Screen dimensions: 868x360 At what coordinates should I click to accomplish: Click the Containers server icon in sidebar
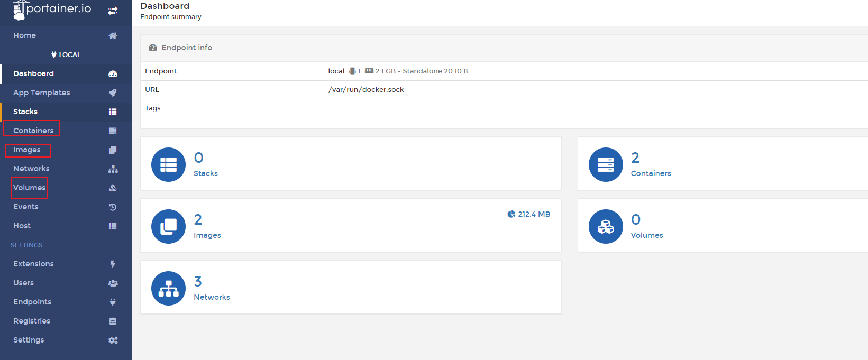tap(113, 131)
